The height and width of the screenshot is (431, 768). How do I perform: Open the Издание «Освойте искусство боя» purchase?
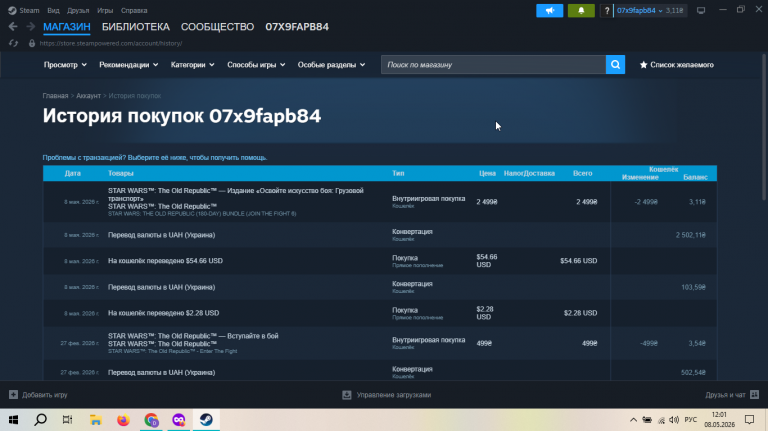click(380, 202)
